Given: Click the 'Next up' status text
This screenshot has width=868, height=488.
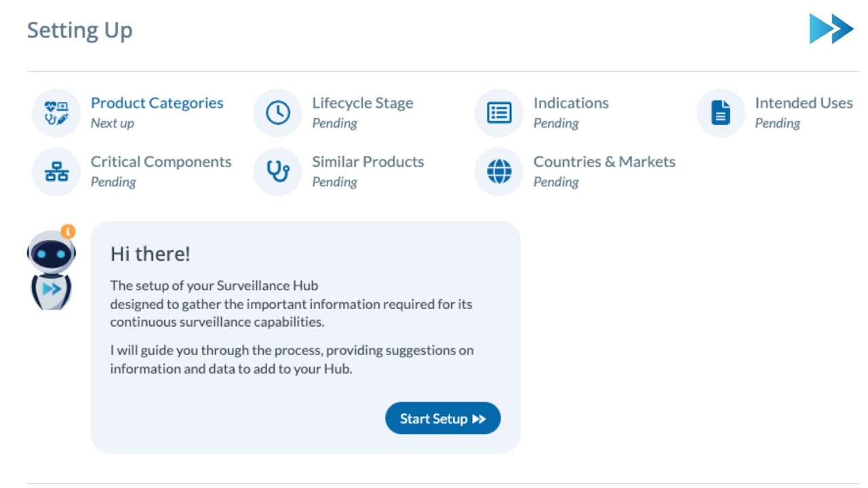Looking at the screenshot, I should (113, 123).
